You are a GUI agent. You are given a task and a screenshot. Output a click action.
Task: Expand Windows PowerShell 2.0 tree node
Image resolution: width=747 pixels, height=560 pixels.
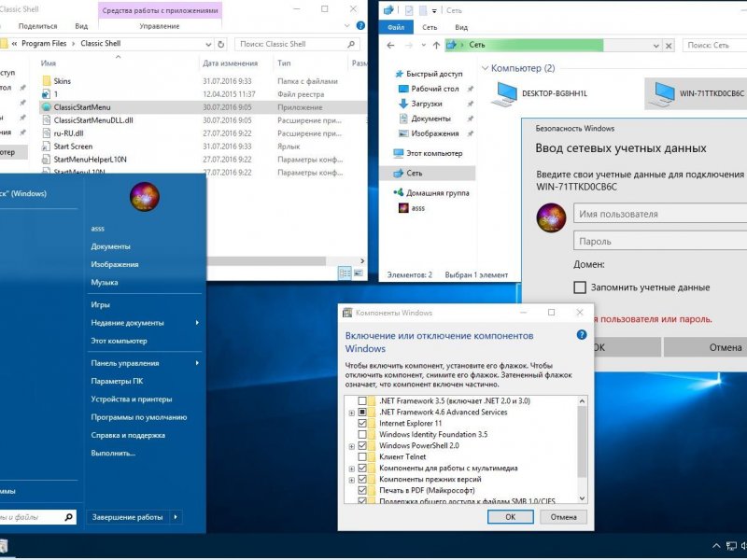pyautogui.click(x=352, y=446)
